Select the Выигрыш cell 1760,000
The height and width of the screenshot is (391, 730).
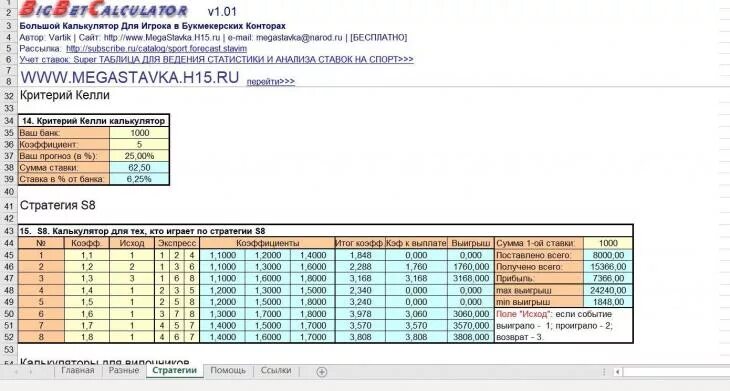coord(471,267)
